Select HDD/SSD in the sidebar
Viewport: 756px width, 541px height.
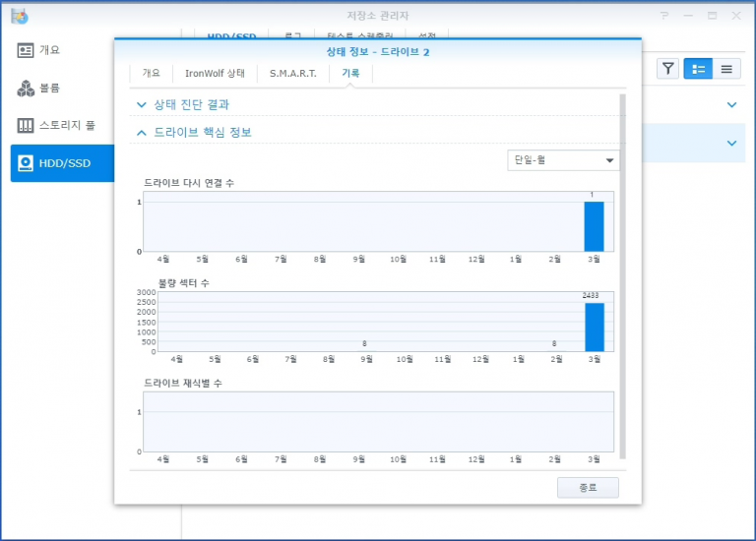[x=62, y=163]
